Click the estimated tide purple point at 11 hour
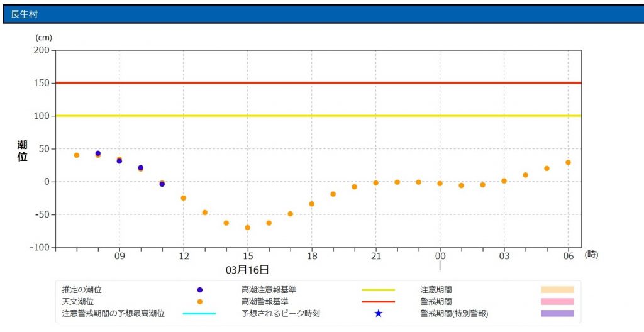Viewport: 644px width, 332px height. pyautogui.click(x=162, y=184)
